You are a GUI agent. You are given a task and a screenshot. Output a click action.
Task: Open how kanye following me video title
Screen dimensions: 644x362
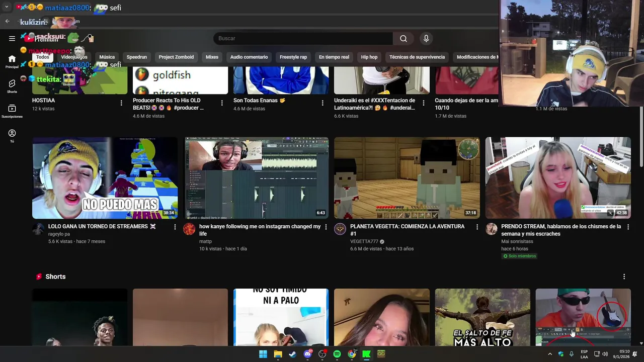click(260, 230)
